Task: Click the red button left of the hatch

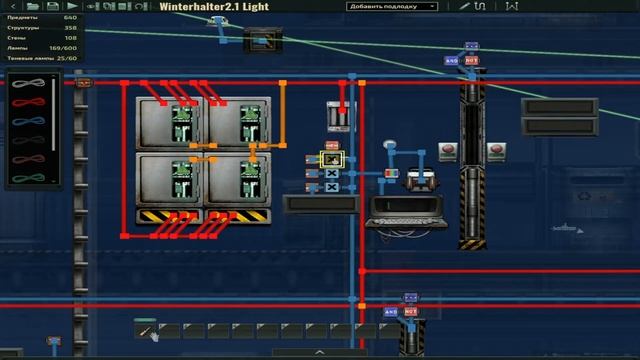Action: coord(448,152)
